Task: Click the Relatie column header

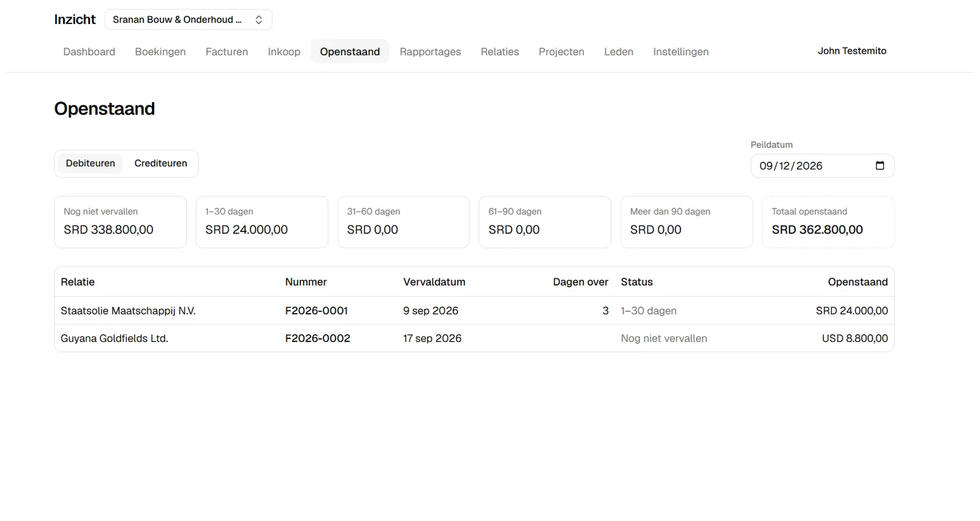Action: pos(78,282)
